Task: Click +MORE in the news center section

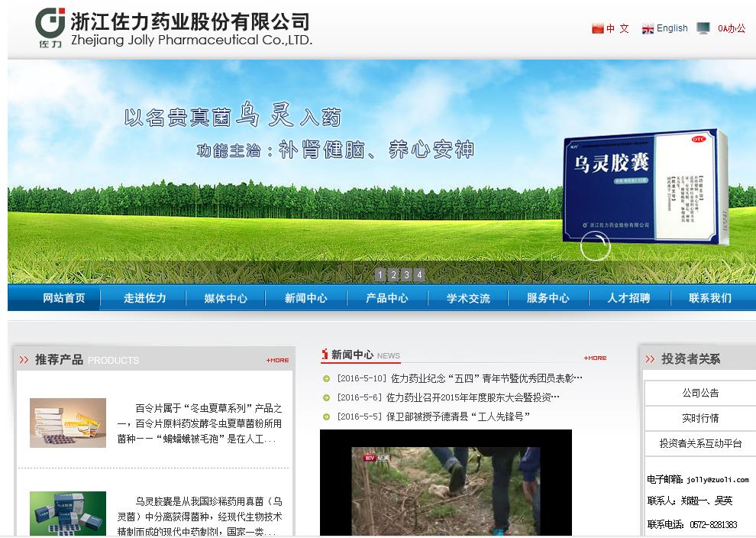Action: (x=595, y=358)
